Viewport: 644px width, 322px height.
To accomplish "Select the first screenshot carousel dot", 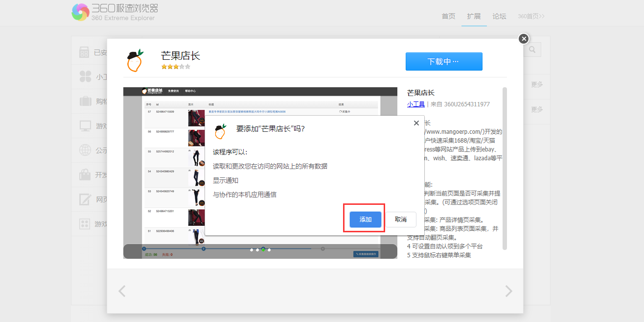I will (252, 250).
